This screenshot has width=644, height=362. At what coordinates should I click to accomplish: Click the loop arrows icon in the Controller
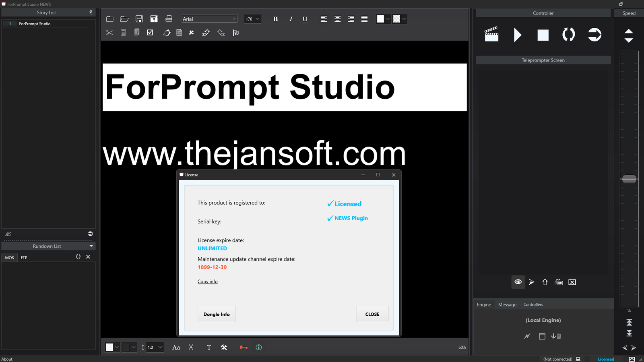click(x=568, y=35)
